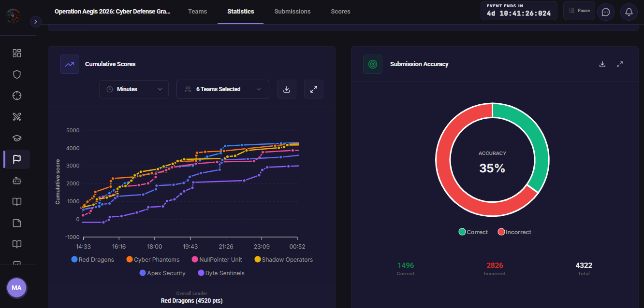Expand the sidebar with the arrow button
This screenshot has width=644, height=308.
36,22
